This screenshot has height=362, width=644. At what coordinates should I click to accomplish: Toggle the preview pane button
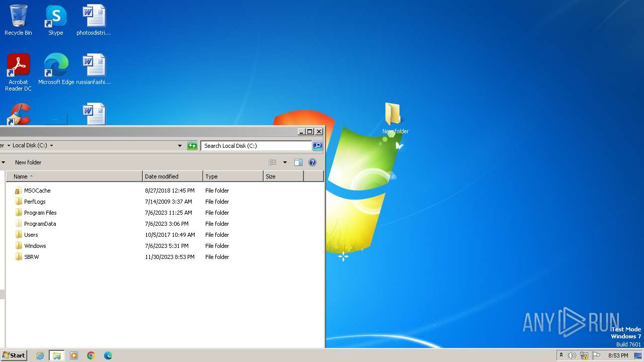298,162
